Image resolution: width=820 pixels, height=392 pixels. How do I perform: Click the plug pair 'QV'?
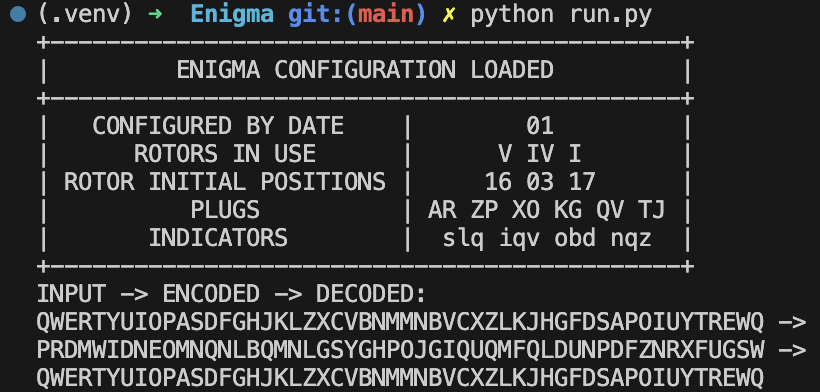610,210
